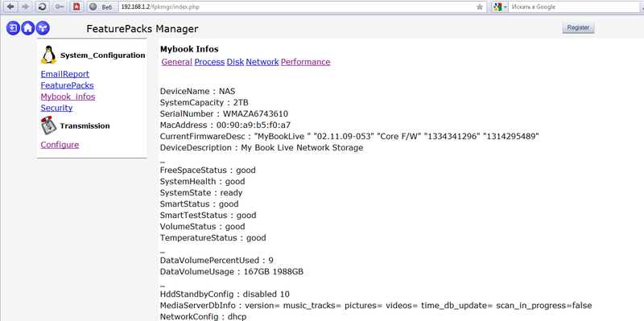
Task: Click the 'SystemState : ready' line
Action: [201, 192]
